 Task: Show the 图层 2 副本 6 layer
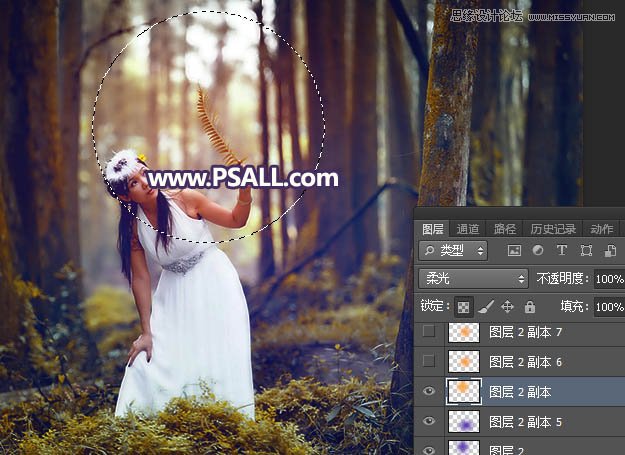point(428,361)
